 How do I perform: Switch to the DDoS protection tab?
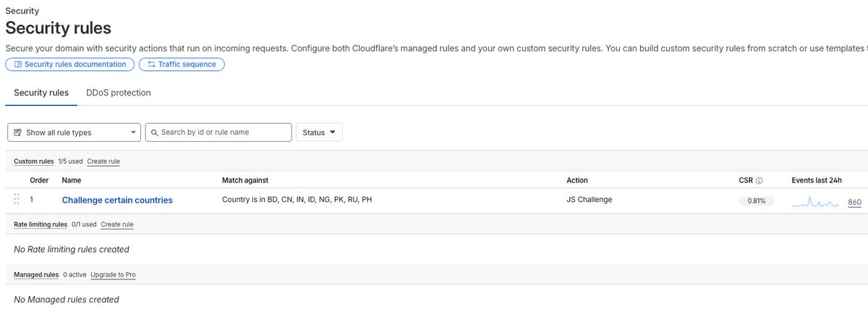(x=119, y=93)
